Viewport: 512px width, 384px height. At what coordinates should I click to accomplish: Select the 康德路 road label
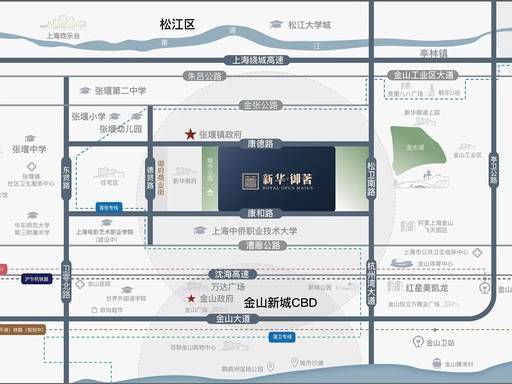260,144
